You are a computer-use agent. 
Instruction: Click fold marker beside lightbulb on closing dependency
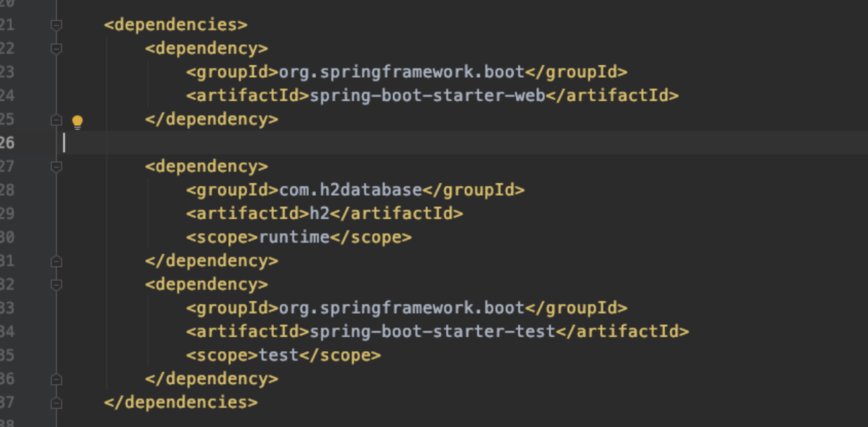(x=57, y=120)
